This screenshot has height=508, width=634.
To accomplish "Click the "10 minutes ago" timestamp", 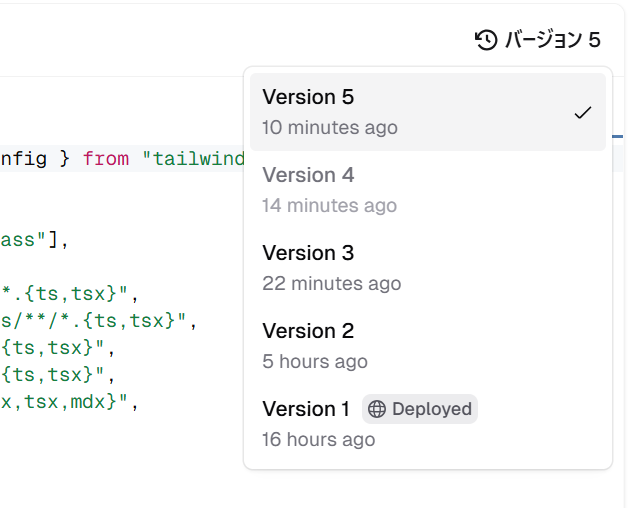I will 330,127.
